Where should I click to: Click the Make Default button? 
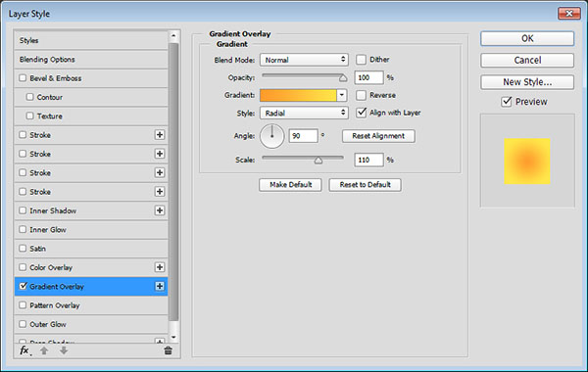[290, 185]
